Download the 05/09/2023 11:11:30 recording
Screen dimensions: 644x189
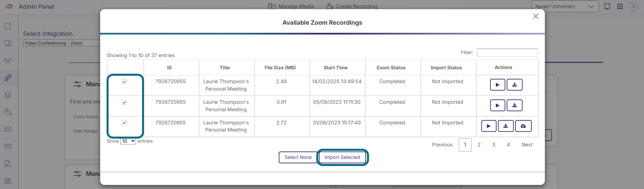[x=514, y=105]
